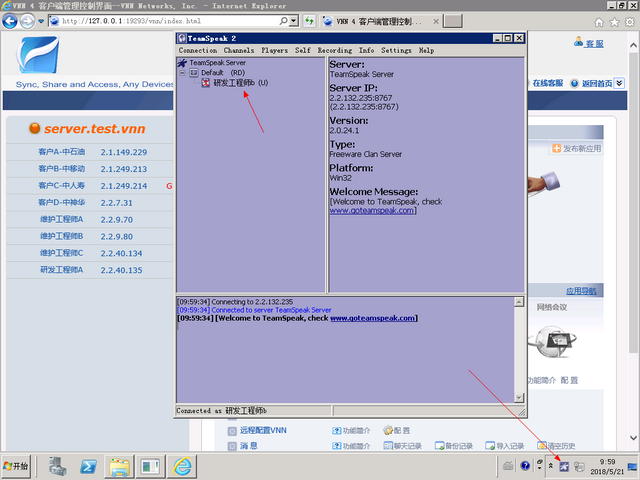The image size is (640, 480).
Task: Open a new blank IE tab
Action: tap(453, 21)
